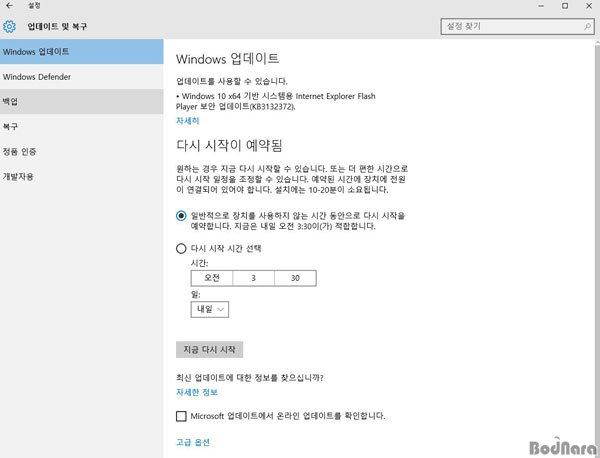Open 오전 AM/PM time selector

[212, 278]
